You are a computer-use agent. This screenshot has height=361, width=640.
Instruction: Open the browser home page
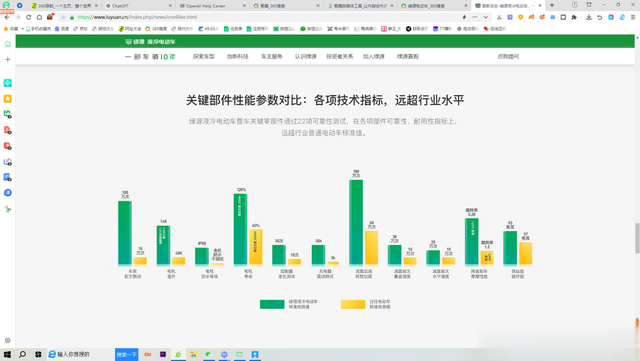pos(39,17)
